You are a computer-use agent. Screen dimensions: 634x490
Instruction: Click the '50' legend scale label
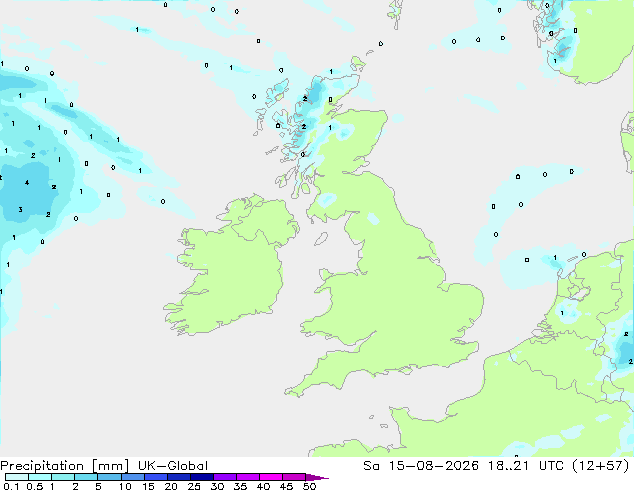309,486
